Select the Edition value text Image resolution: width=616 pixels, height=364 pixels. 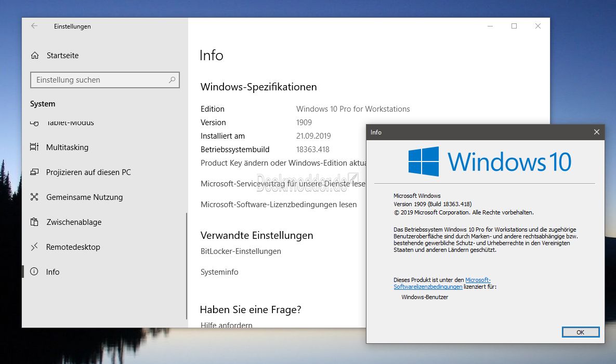tap(353, 109)
